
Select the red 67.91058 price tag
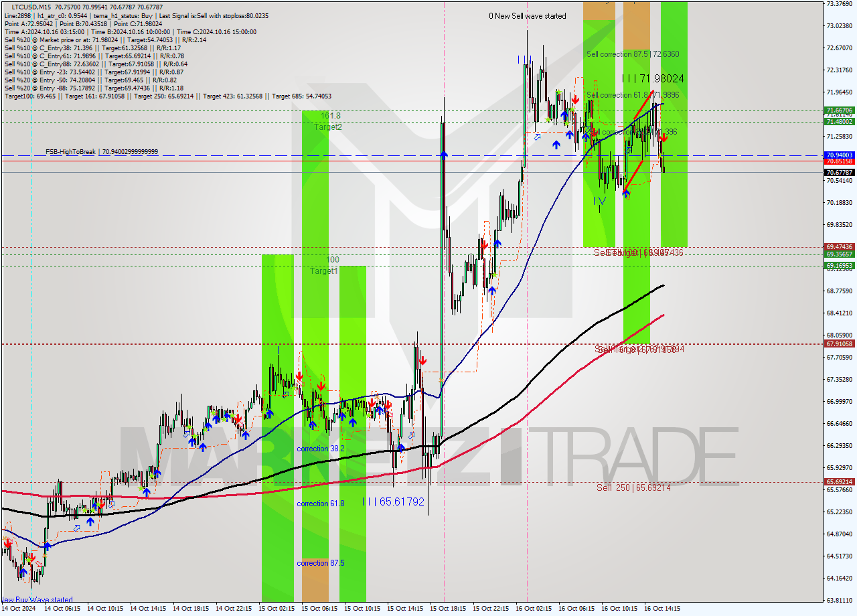[839, 343]
